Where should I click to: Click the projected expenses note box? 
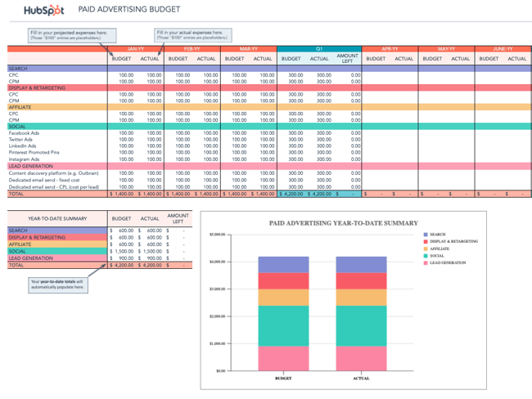pos(73,35)
